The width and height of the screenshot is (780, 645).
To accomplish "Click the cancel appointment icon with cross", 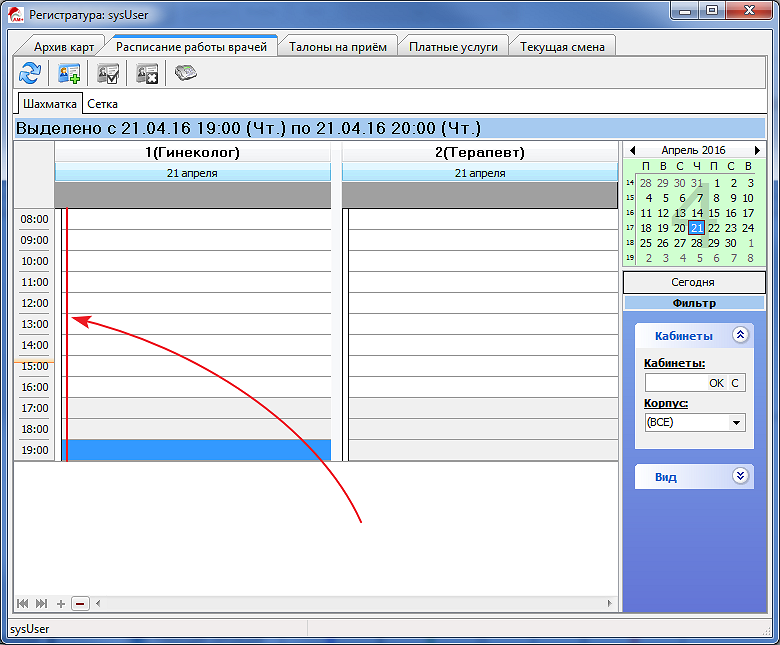I will [147, 73].
